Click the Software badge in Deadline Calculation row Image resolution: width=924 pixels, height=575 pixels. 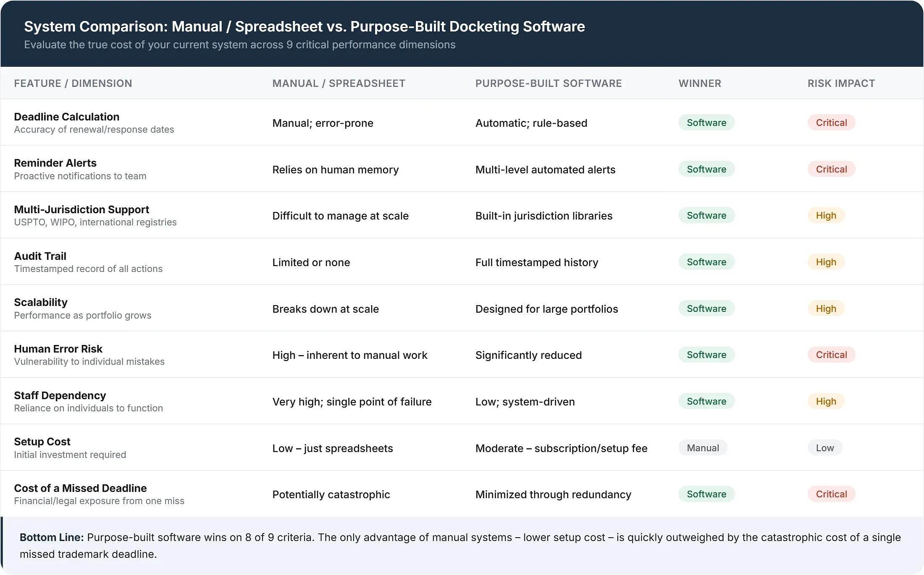coord(706,123)
